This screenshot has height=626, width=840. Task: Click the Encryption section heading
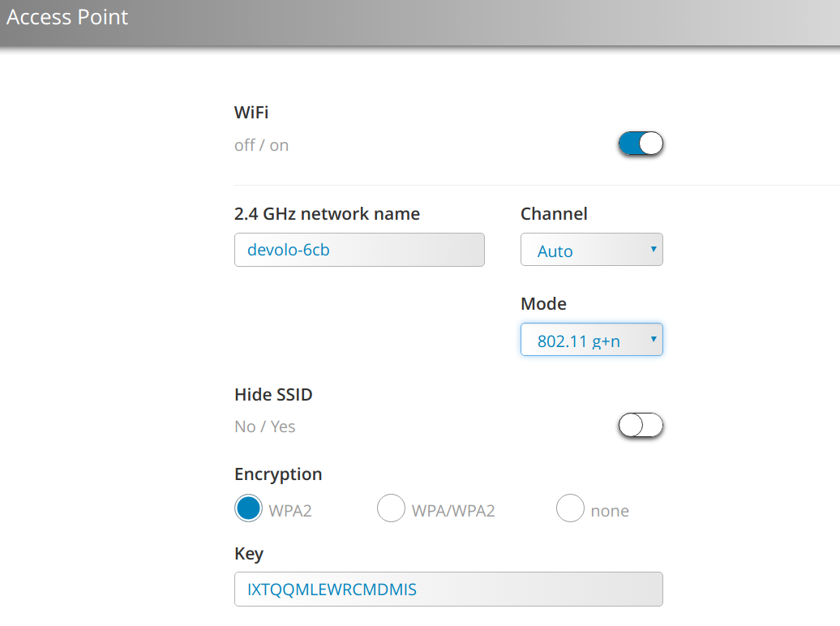(x=279, y=474)
